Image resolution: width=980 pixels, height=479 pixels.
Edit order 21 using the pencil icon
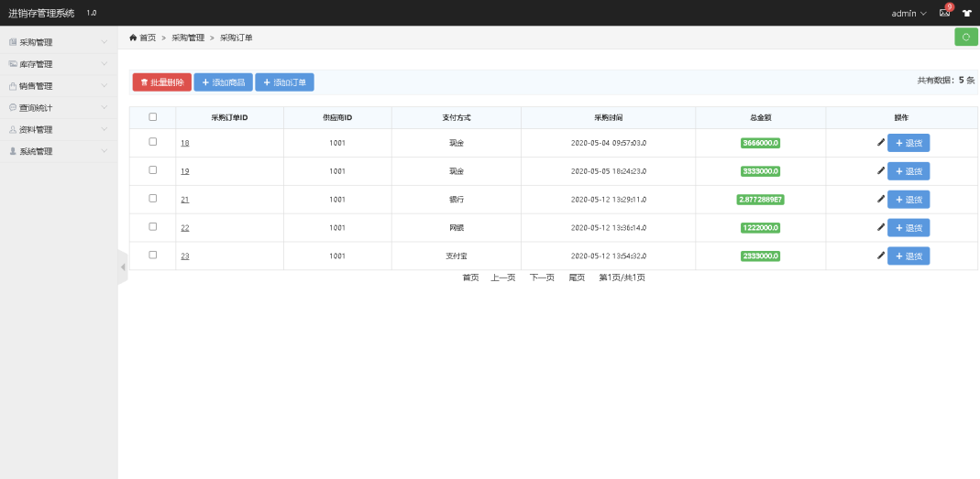[881, 200]
